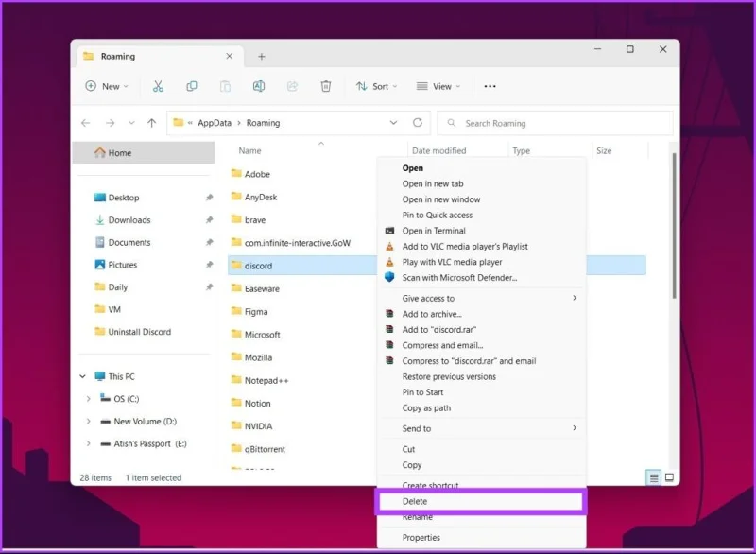This screenshot has height=554, width=756.
Task: Select Home in navigation pane
Action: pos(144,153)
